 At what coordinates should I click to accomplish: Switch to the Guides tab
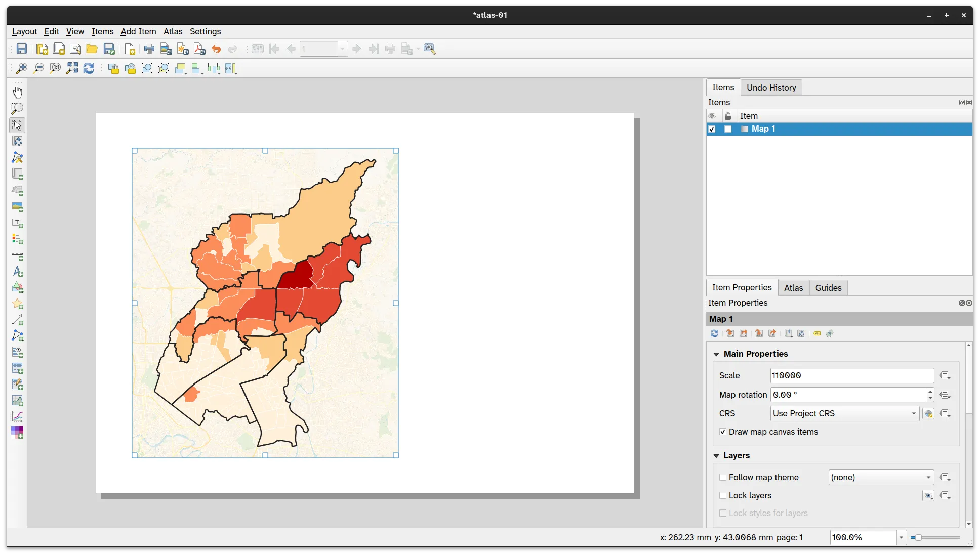828,288
